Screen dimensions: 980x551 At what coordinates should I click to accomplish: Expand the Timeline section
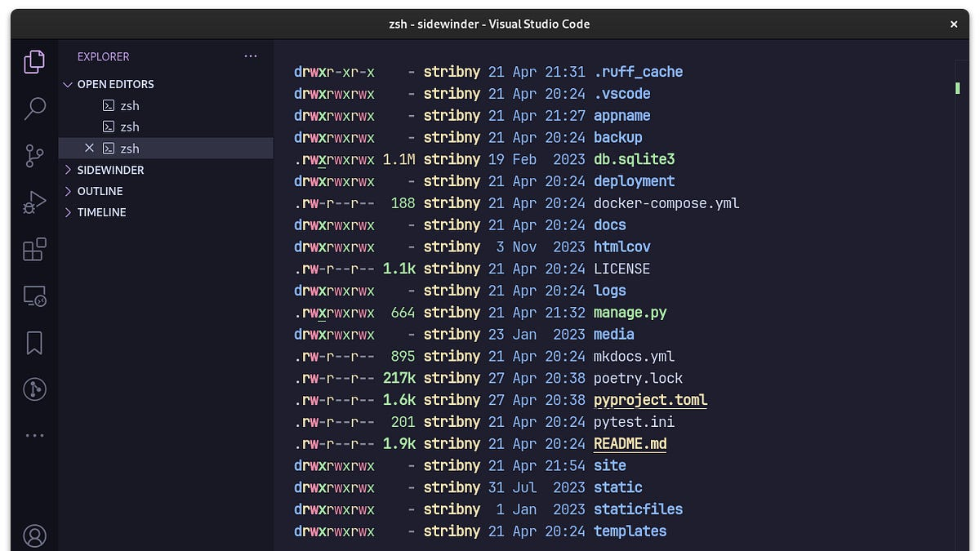166,212
